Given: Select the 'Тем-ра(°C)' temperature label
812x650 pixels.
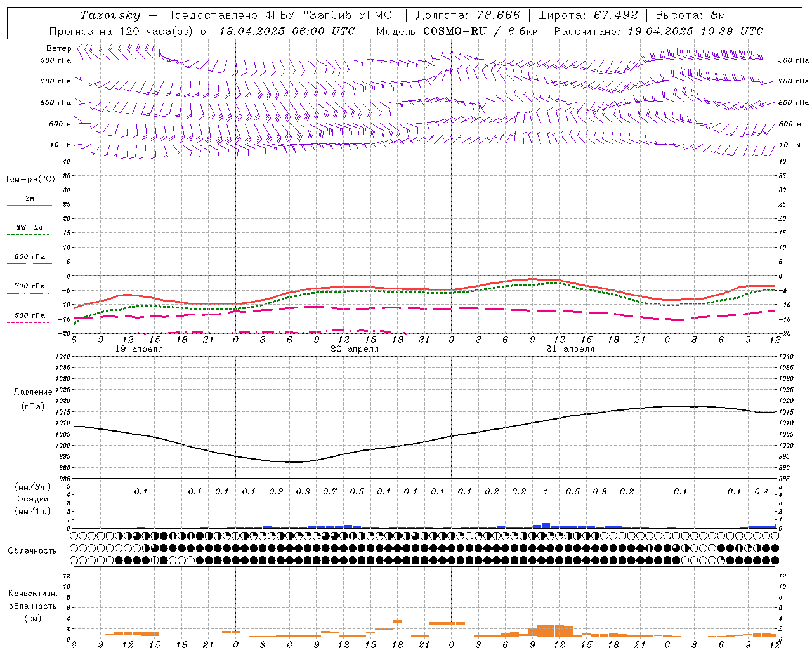Looking at the screenshot, I should 30,180.
